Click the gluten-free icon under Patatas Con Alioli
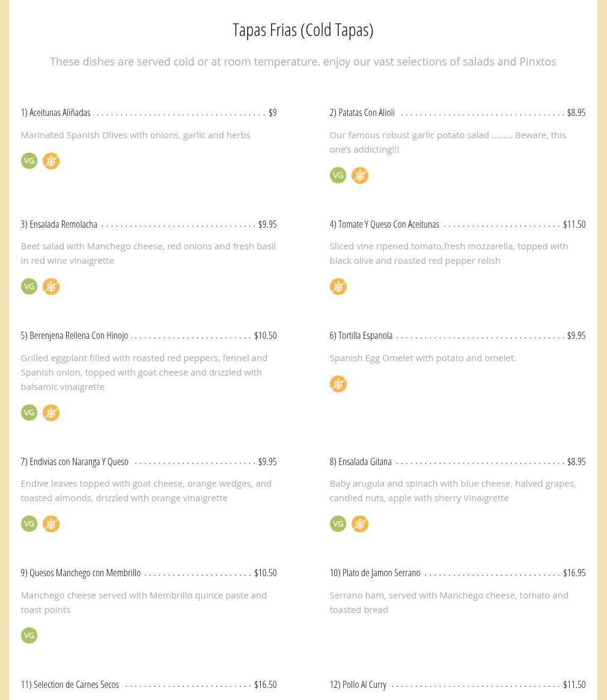The image size is (607, 700). pyautogui.click(x=360, y=175)
